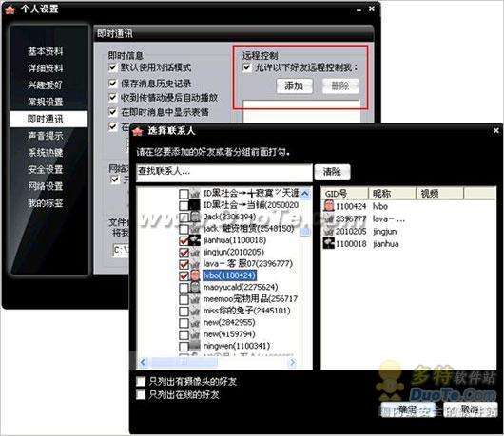Click jianhua's avatar in the GID table
This screenshot has width=504, height=436.
point(329,243)
